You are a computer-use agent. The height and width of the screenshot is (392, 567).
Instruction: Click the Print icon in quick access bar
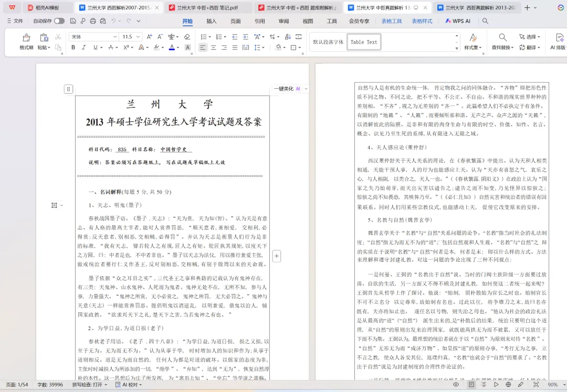point(93,22)
